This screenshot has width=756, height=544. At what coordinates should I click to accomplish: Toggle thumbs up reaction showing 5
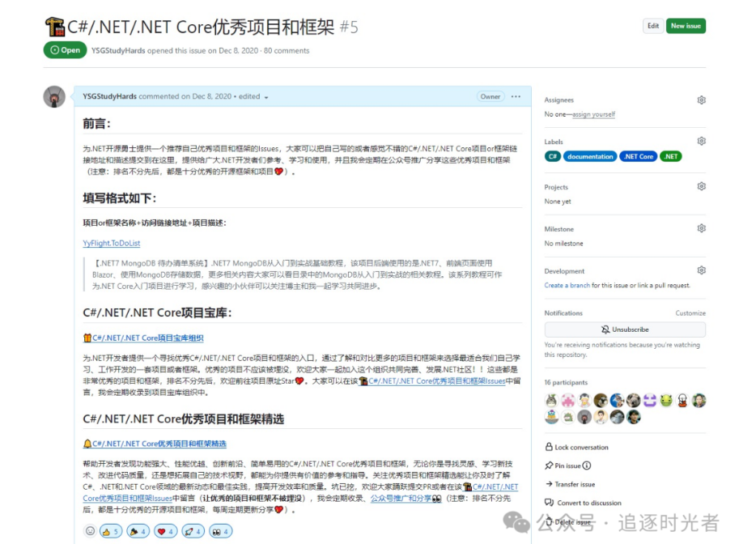(x=110, y=532)
